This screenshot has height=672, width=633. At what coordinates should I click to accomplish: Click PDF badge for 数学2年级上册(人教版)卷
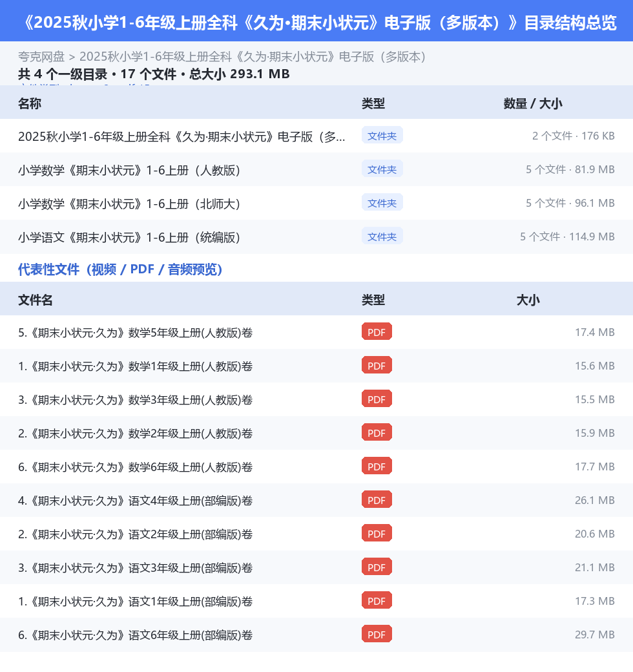pyautogui.click(x=377, y=432)
